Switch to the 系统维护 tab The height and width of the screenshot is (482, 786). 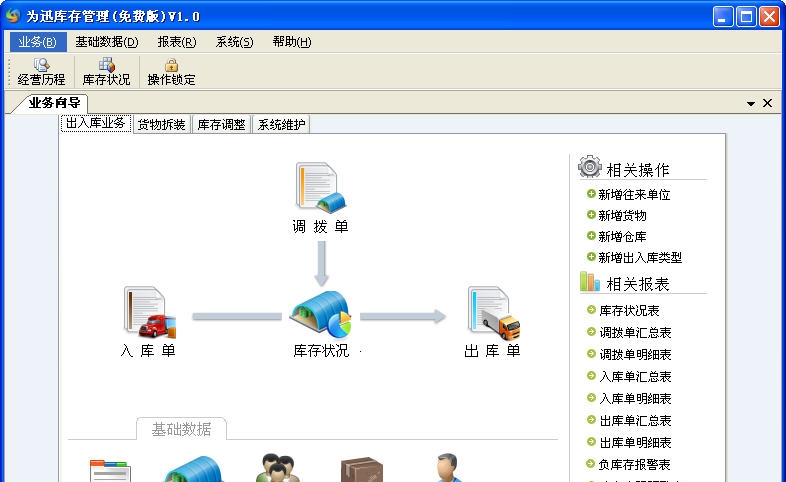(x=282, y=124)
